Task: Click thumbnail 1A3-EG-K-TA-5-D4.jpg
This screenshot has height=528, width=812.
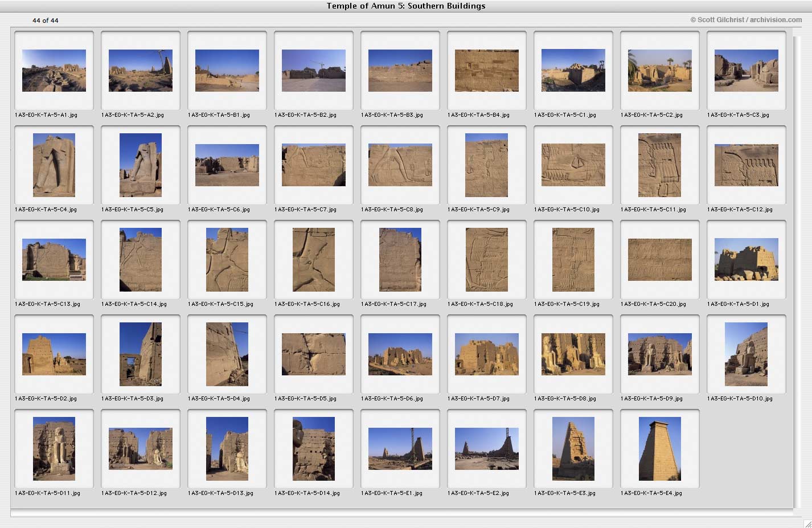Action: (x=227, y=354)
